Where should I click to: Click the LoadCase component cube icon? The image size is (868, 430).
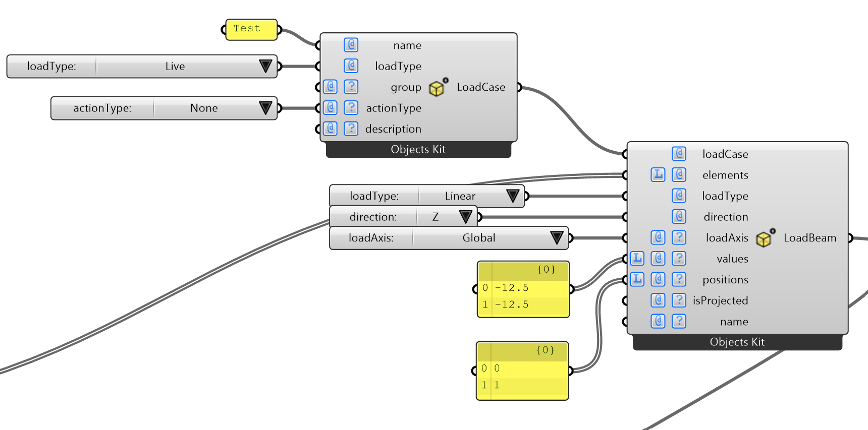[437, 88]
